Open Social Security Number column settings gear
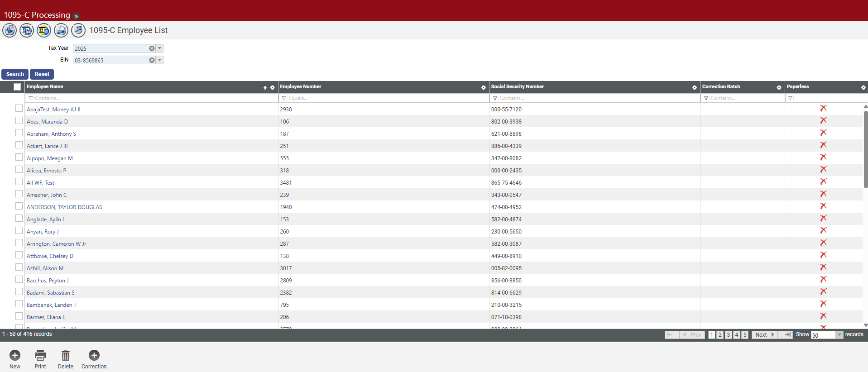 pyautogui.click(x=694, y=87)
